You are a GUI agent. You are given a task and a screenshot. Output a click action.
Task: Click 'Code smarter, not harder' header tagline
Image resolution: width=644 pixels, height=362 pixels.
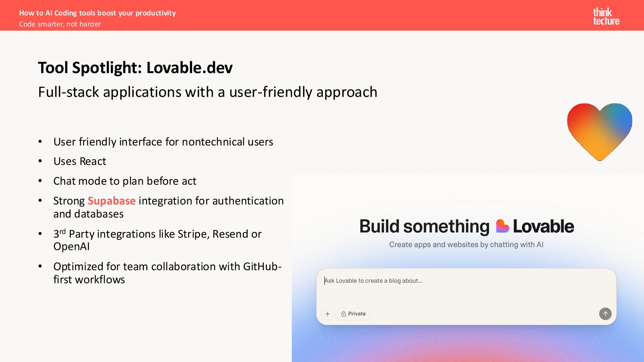pyautogui.click(x=60, y=24)
